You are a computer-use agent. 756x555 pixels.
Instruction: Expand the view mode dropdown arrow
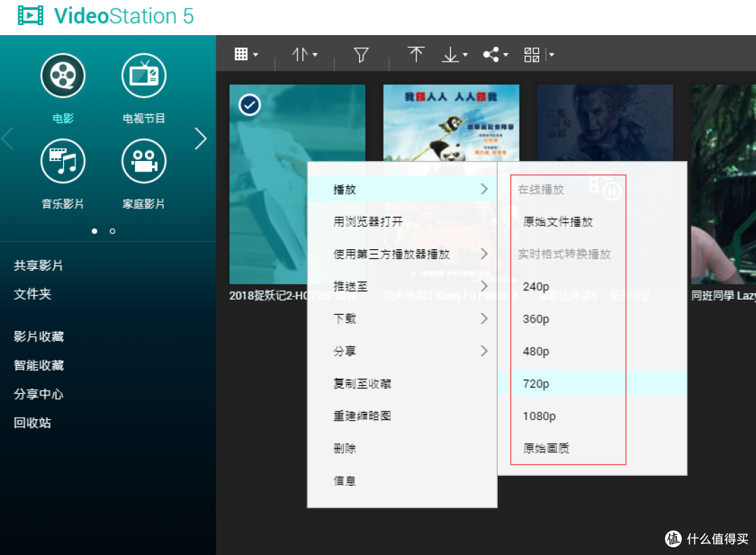[255, 55]
